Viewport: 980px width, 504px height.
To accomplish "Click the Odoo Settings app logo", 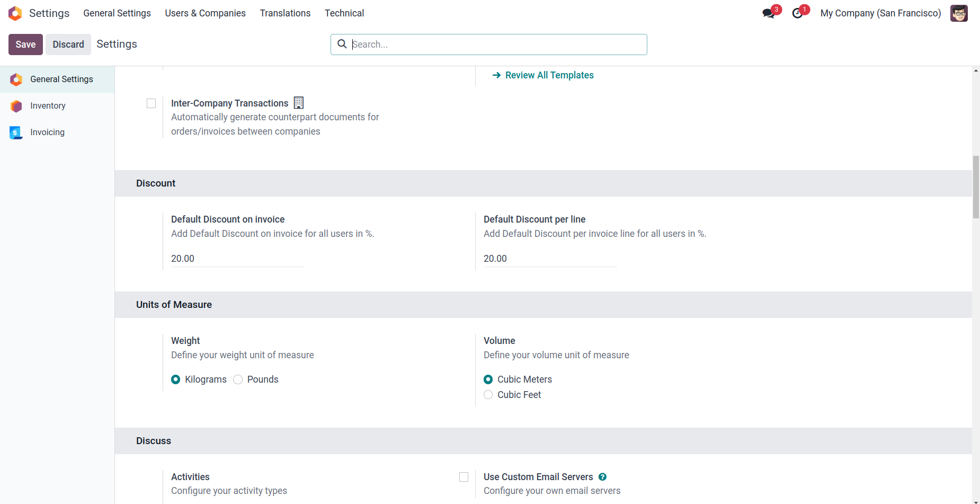I will tap(15, 13).
